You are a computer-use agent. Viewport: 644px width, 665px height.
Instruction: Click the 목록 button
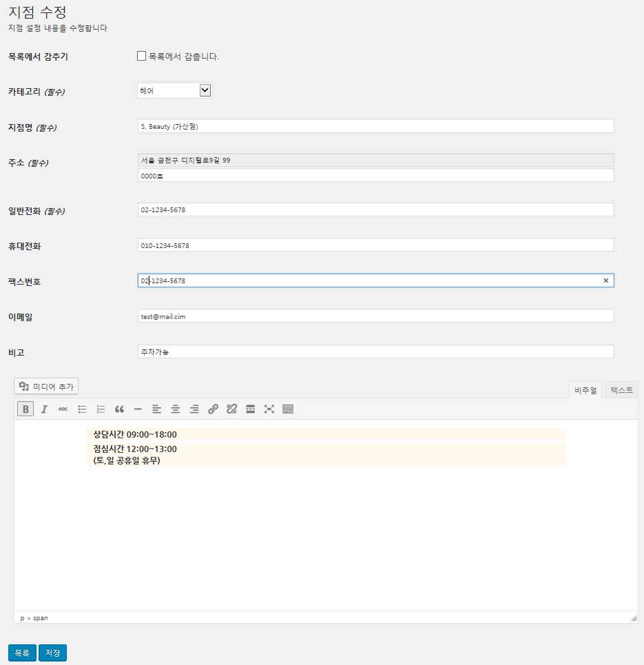pos(22,653)
